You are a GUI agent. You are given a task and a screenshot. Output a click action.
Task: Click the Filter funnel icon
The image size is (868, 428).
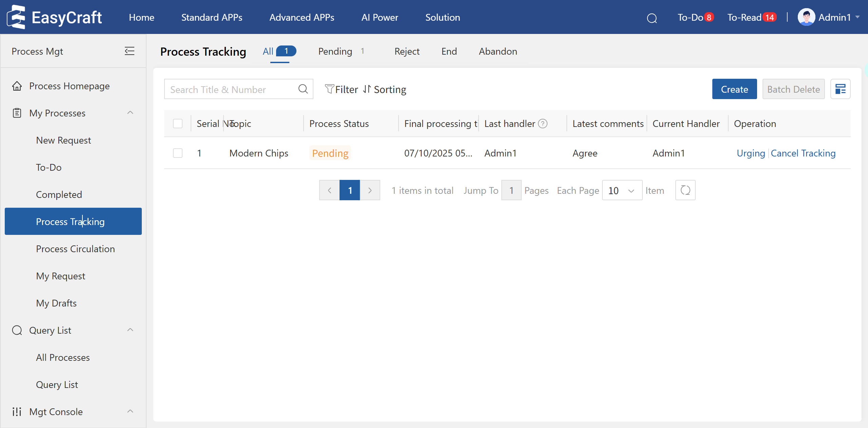click(x=329, y=89)
